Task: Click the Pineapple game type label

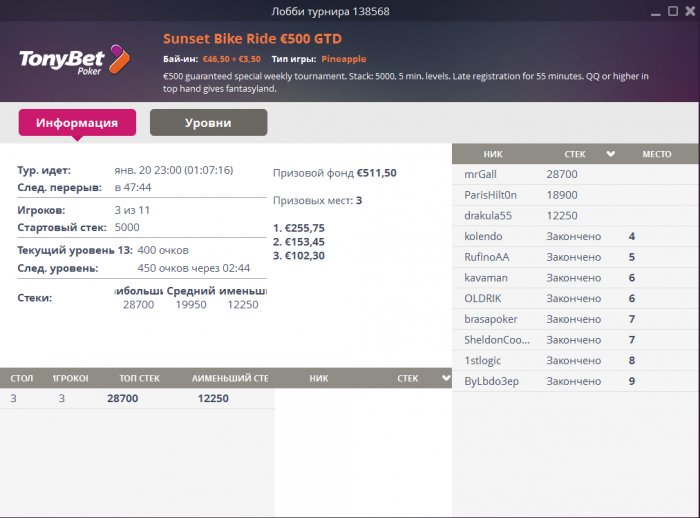Action: click(344, 59)
